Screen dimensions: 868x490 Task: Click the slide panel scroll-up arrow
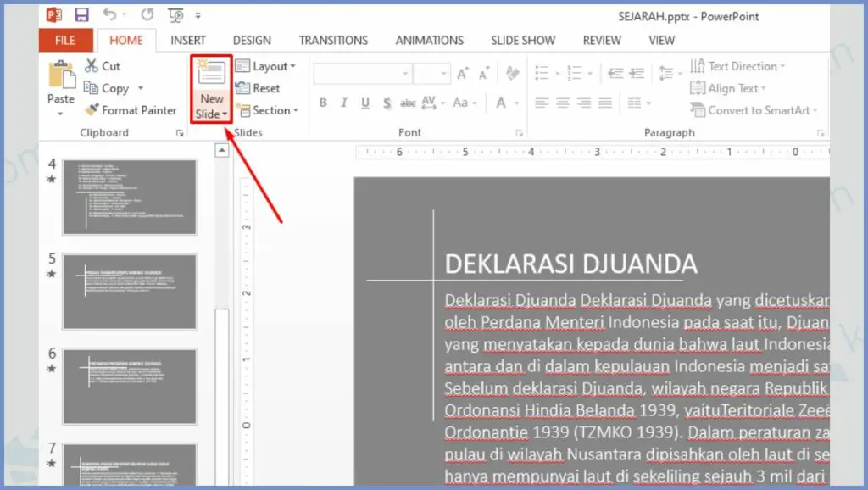pos(222,150)
